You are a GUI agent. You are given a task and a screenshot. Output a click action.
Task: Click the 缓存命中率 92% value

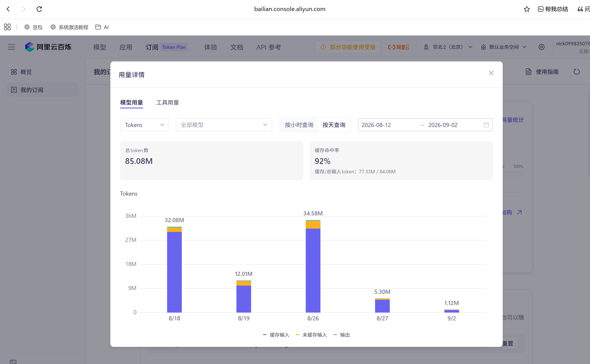click(322, 161)
